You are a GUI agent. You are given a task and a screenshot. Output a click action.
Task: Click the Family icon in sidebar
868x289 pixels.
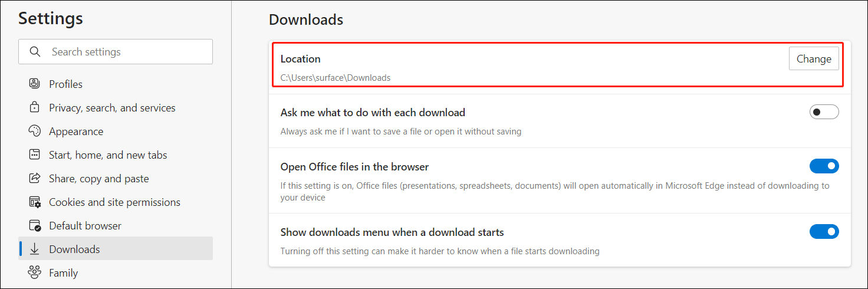[x=34, y=272]
